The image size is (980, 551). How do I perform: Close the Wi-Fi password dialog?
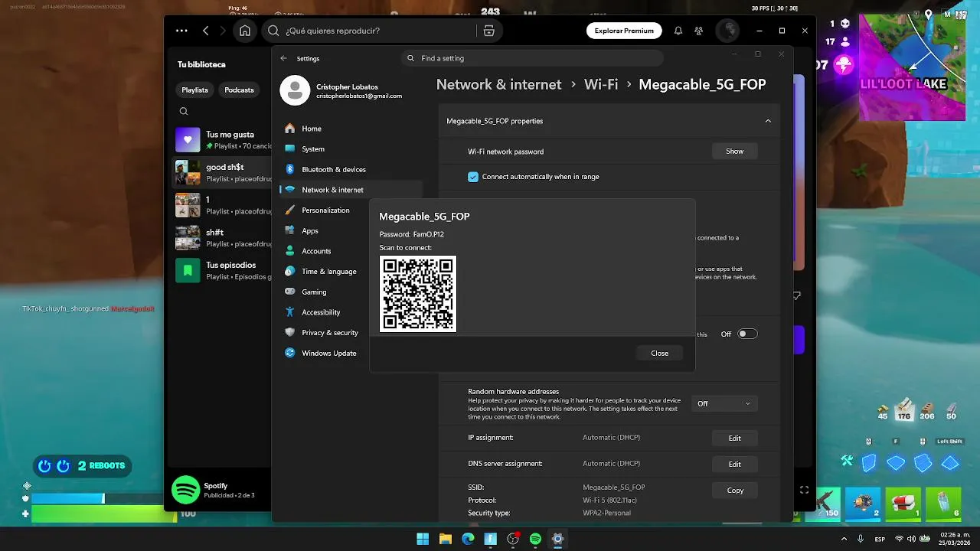[659, 353]
